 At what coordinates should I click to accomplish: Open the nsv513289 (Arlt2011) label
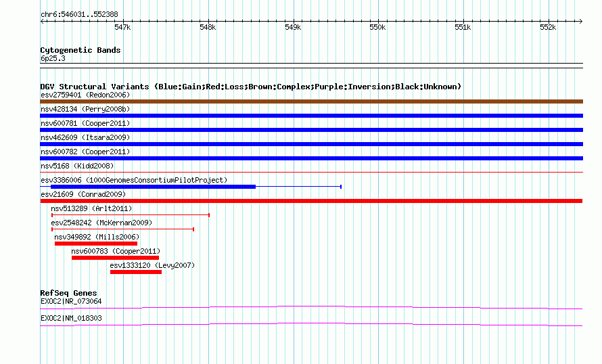point(91,208)
